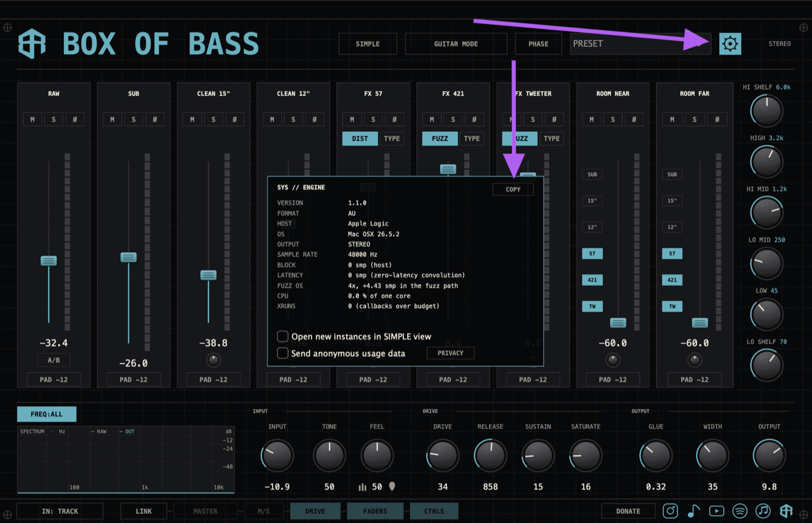
Task: Toggle FUZZ on FX 421 channel
Action: (440, 139)
